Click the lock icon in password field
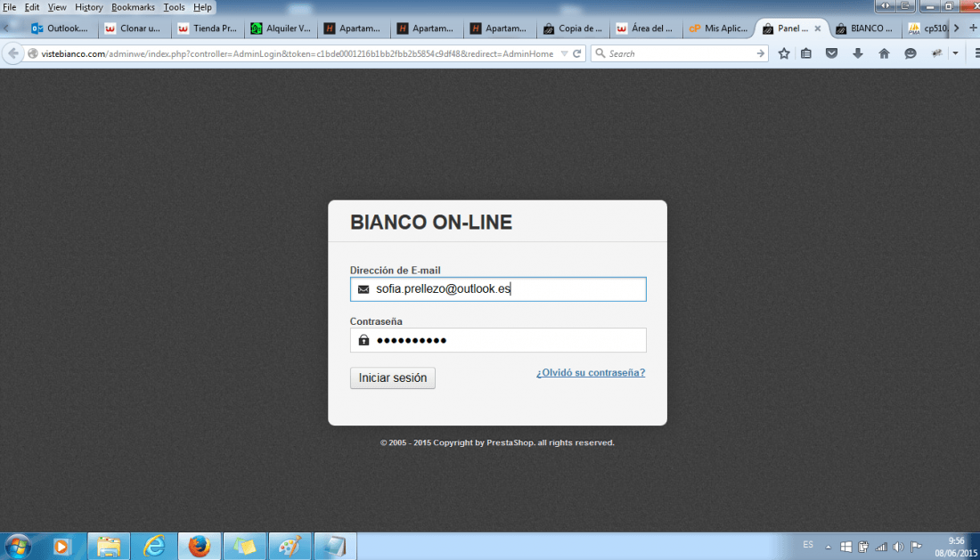The height and width of the screenshot is (560, 980). point(363,340)
